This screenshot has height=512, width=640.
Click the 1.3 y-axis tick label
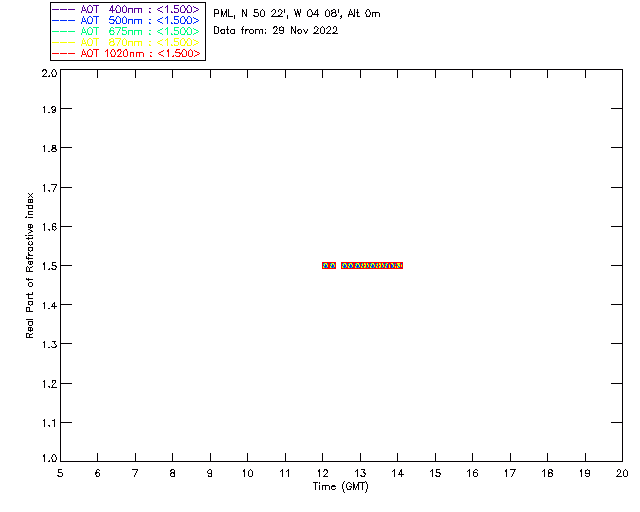click(x=49, y=345)
